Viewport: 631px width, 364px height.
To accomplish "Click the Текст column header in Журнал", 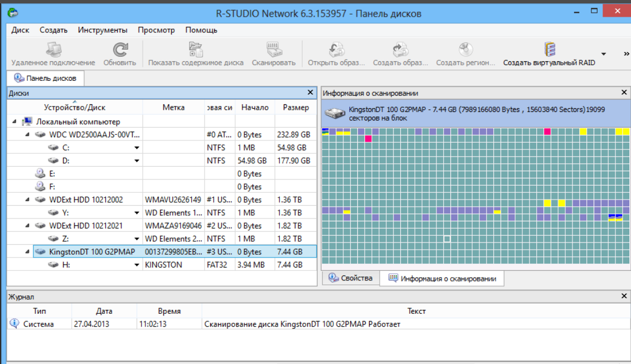I will point(416,311).
